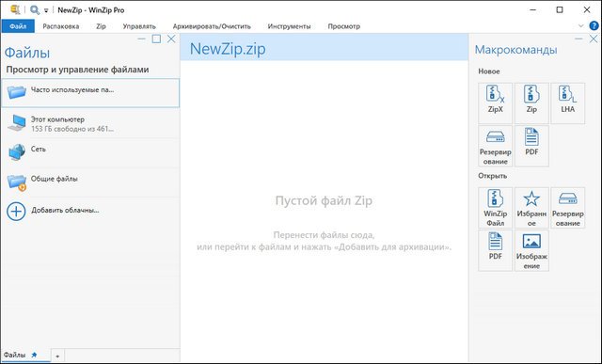Click the Пустой файл Zip drop area text
602x364 pixels.
coord(324,201)
